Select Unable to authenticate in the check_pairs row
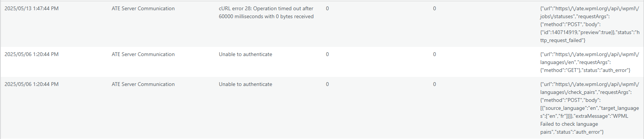The height and width of the screenshot is (139, 644). tap(245, 84)
